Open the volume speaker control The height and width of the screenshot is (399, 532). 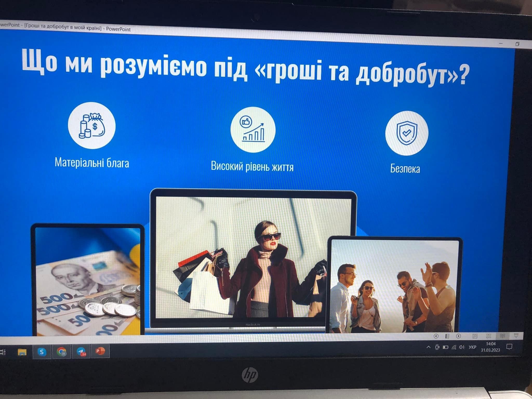click(x=462, y=347)
